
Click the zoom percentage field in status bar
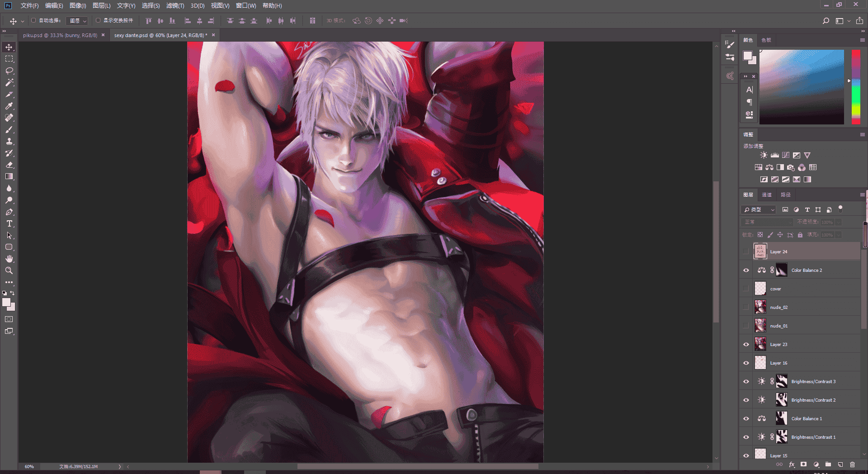pos(29,467)
